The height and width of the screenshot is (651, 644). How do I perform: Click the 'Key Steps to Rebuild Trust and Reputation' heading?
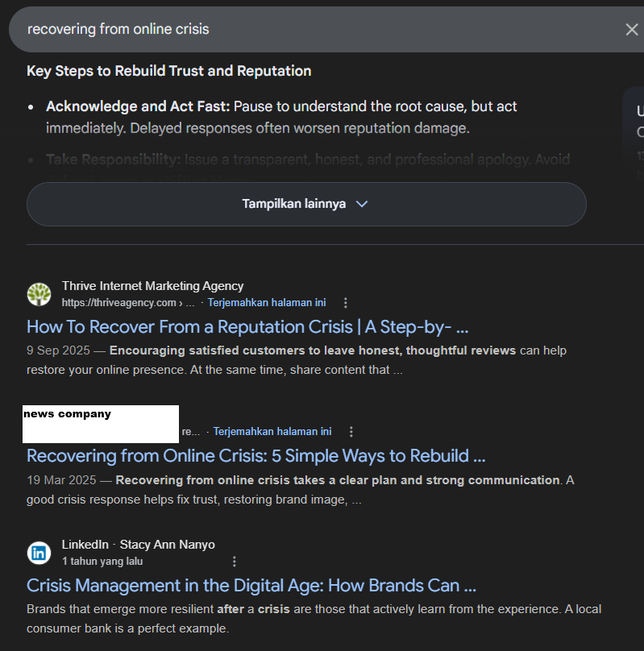pyautogui.click(x=168, y=71)
